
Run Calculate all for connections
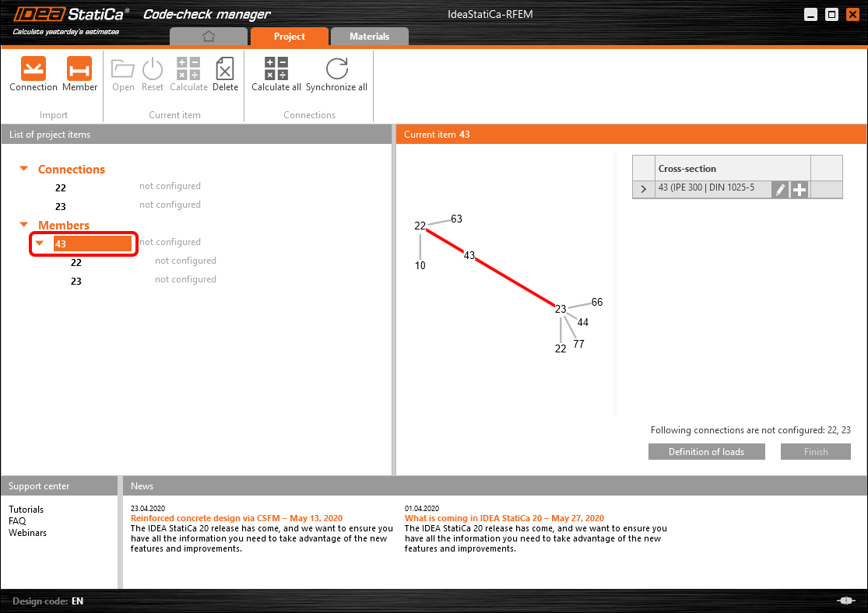276,74
